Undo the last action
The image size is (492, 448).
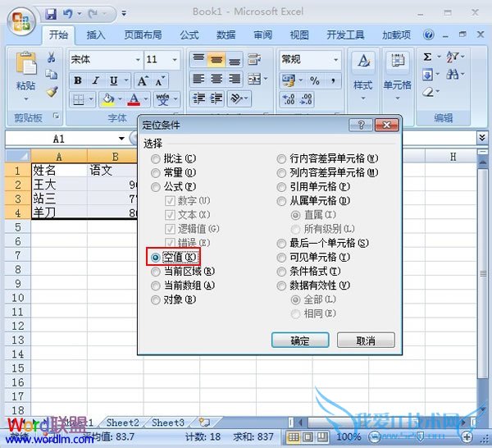click(x=67, y=14)
